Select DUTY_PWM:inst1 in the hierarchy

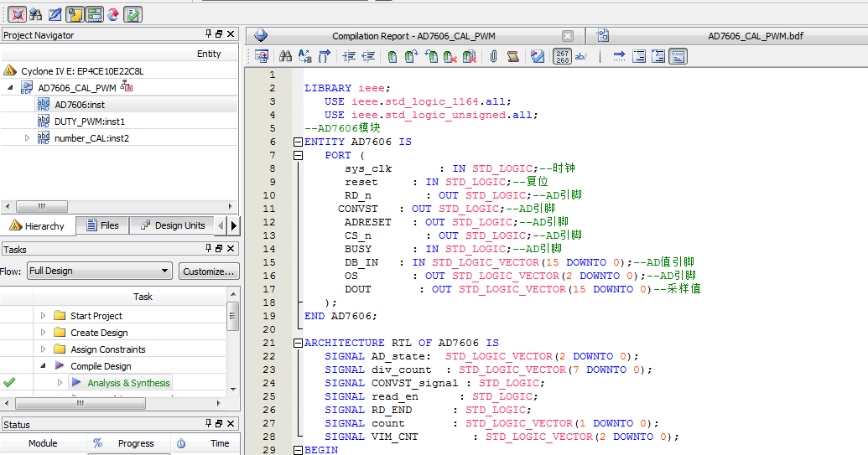click(89, 122)
